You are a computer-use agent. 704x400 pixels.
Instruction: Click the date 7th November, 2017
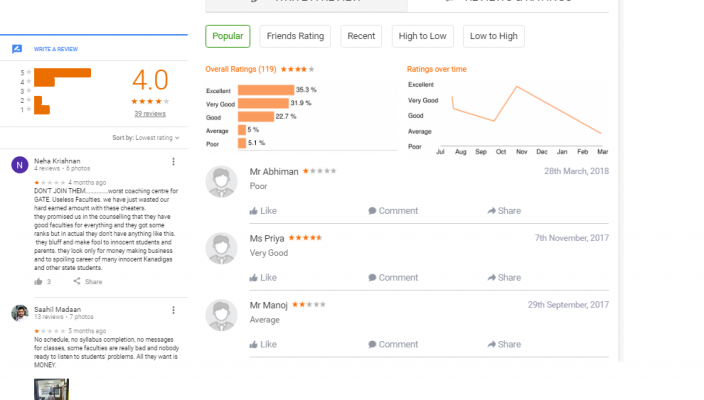click(572, 238)
